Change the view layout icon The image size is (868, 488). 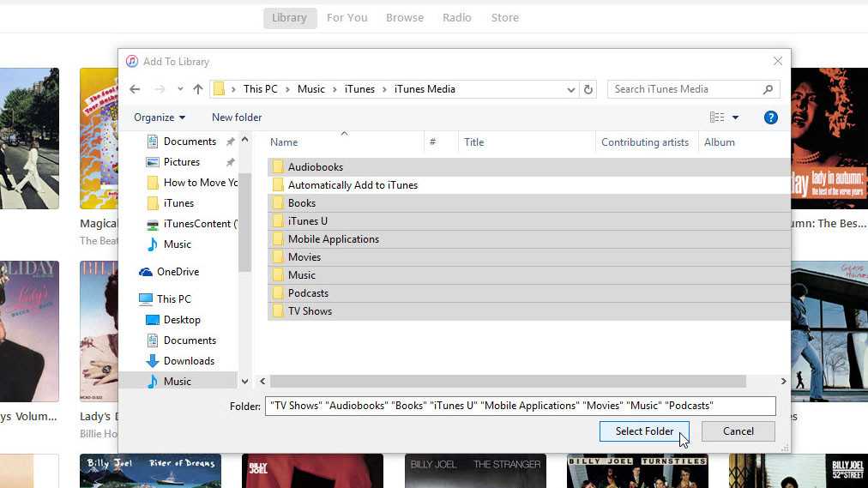tap(717, 117)
